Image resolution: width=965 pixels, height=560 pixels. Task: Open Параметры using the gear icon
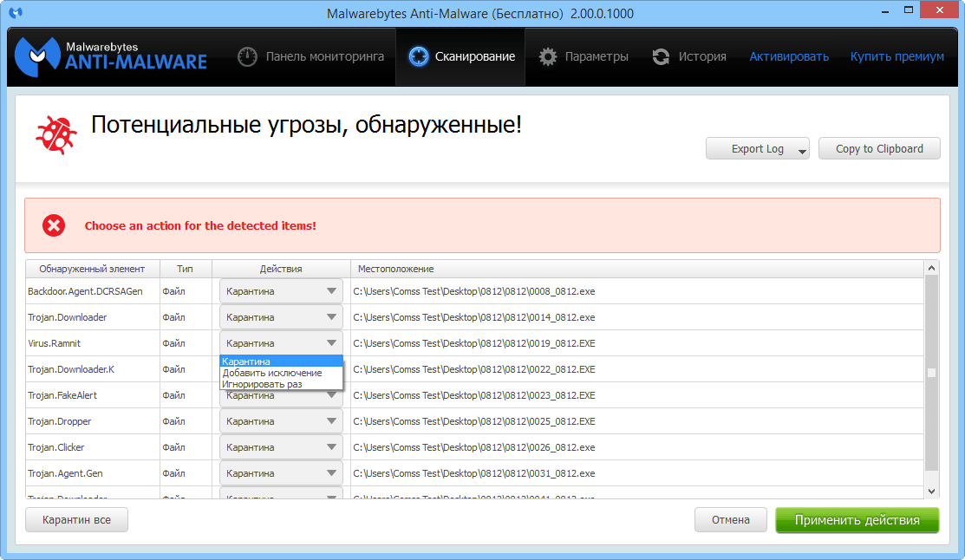(x=548, y=55)
